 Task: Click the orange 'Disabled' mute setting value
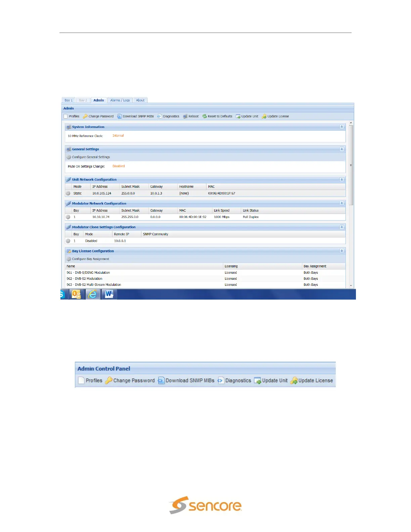119,166
